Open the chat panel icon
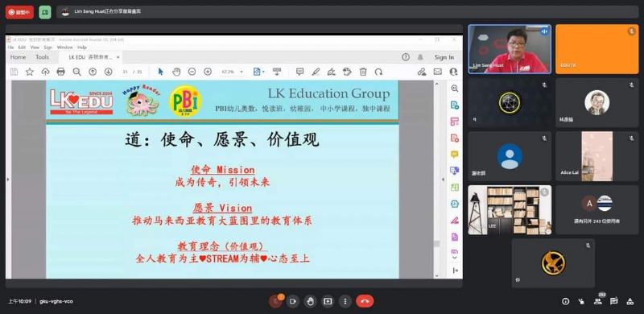 [614, 301]
